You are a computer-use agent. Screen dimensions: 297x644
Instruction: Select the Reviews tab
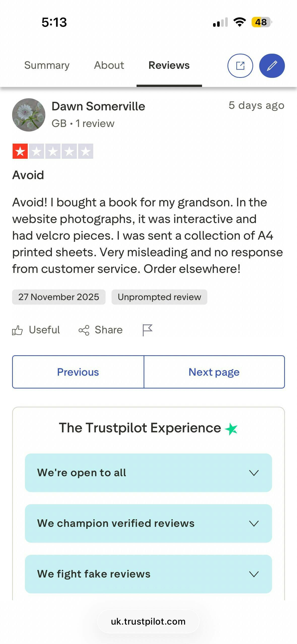(169, 65)
